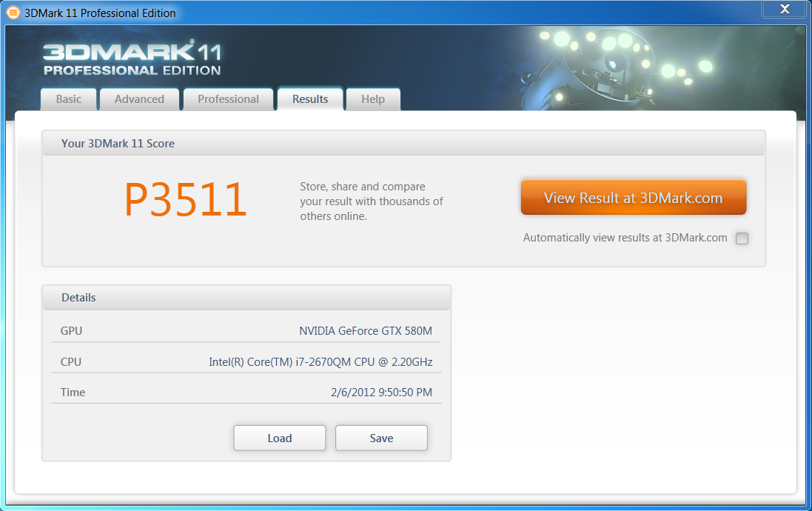Image resolution: width=812 pixels, height=511 pixels.
Task: Click the GPU row label
Action: click(x=72, y=330)
